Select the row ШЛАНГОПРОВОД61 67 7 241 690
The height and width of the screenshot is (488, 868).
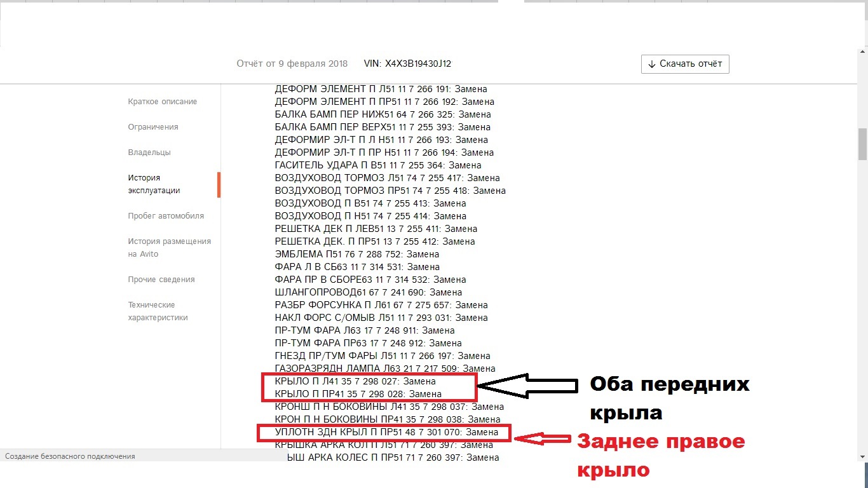click(369, 292)
